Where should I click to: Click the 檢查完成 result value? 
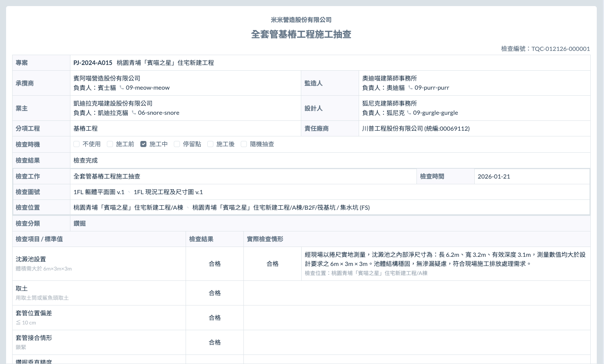(x=86, y=160)
